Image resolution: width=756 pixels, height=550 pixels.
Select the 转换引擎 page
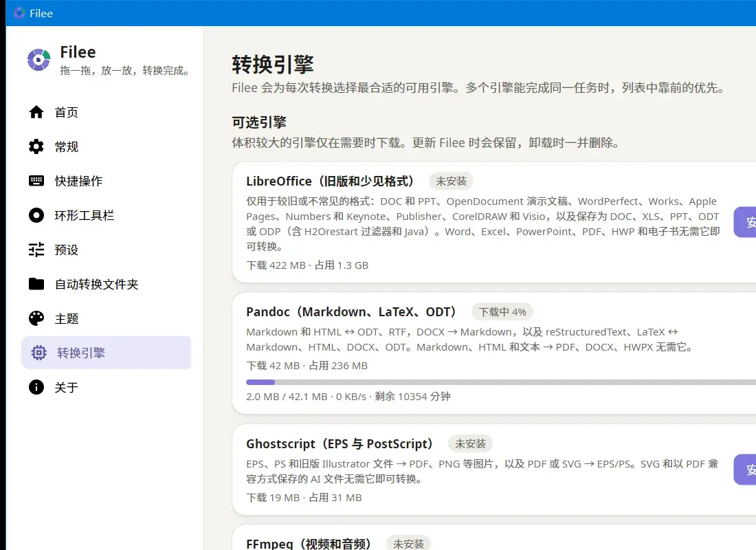pyautogui.click(x=106, y=353)
